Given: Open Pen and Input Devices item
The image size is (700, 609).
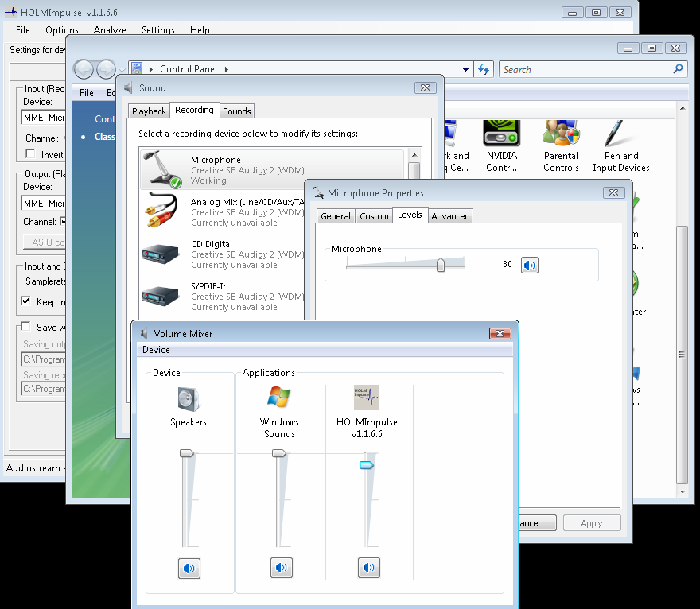Looking at the screenshot, I should pos(621,146).
